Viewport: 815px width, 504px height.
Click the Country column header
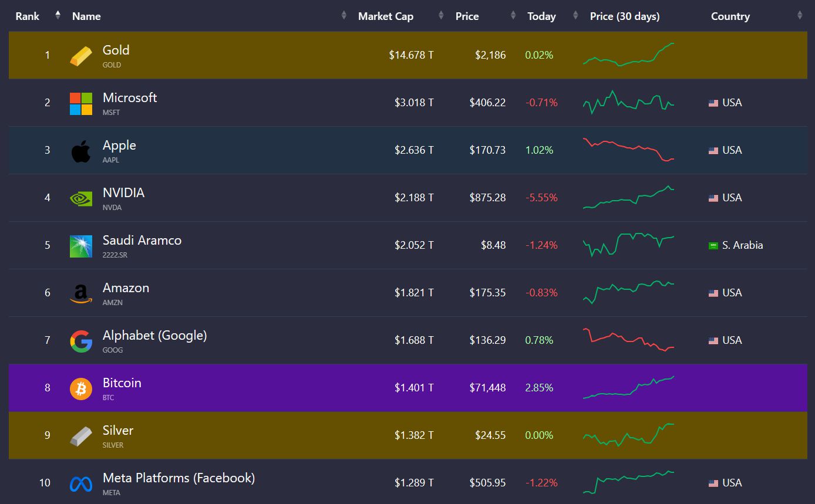[x=730, y=16]
